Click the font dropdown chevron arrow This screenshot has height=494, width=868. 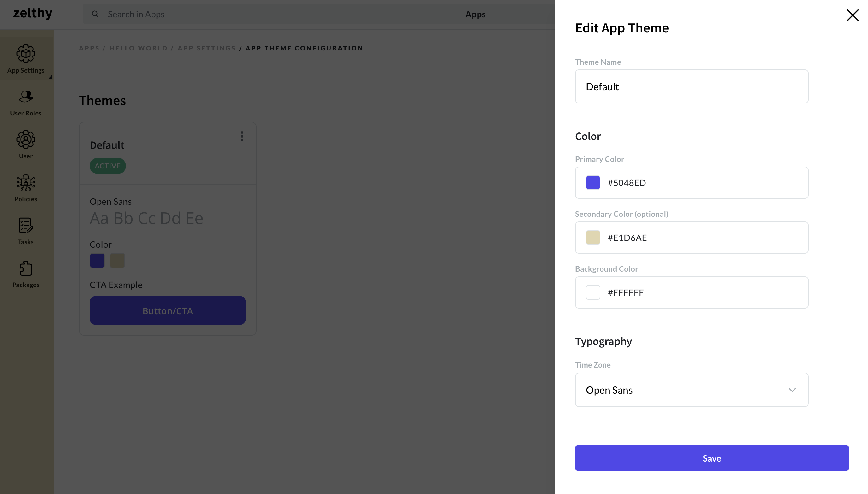click(x=792, y=390)
